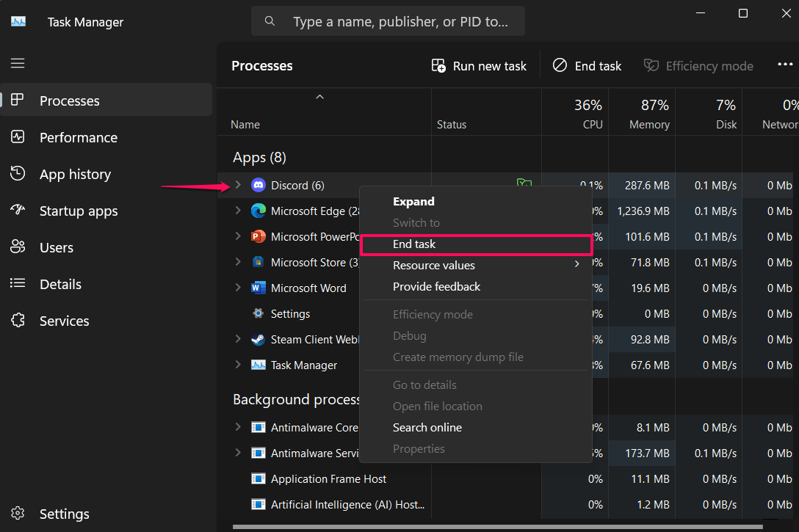Click End task in the toolbar
The width and height of the screenshot is (799, 532).
[x=587, y=66]
